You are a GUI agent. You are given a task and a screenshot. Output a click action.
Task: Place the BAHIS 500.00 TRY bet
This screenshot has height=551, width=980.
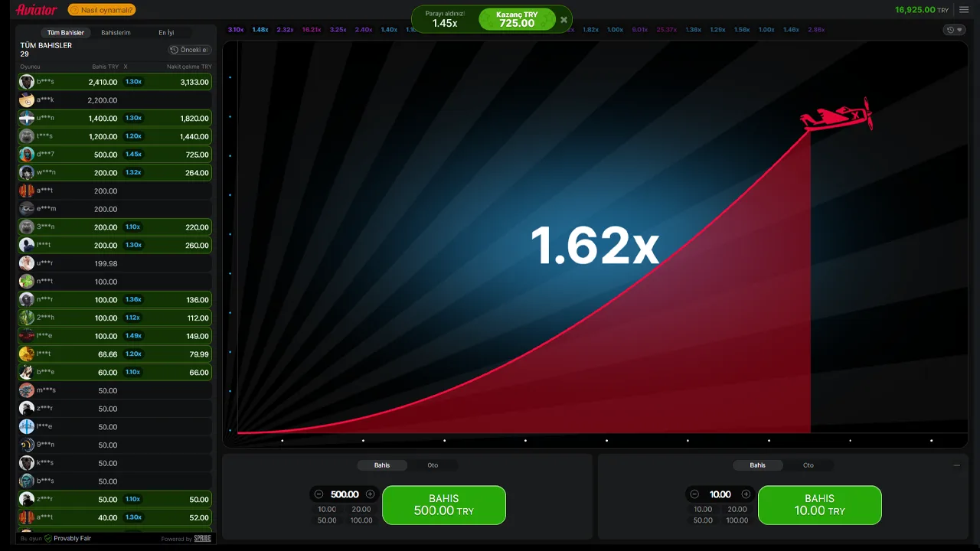pyautogui.click(x=444, y=505)
